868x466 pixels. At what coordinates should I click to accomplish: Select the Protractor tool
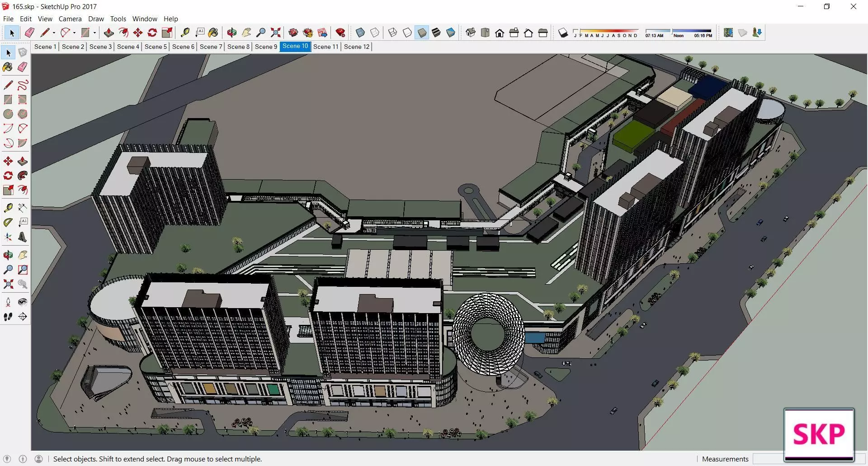[8, 223]
